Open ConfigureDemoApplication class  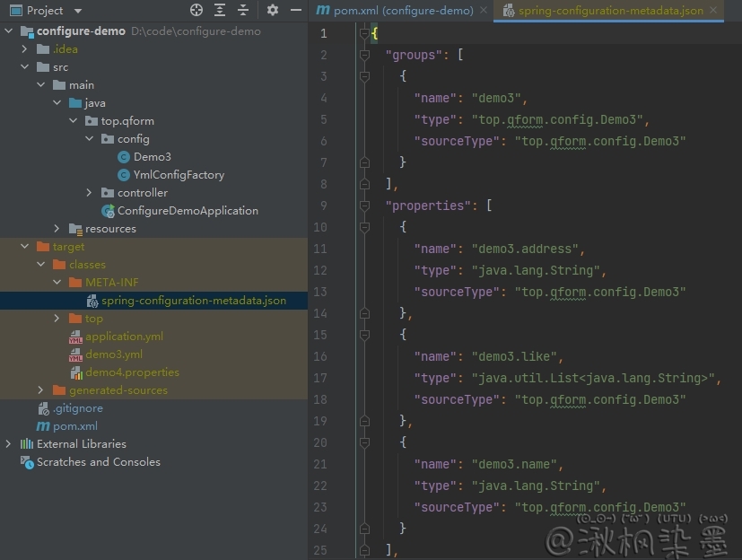click(188, 211)
